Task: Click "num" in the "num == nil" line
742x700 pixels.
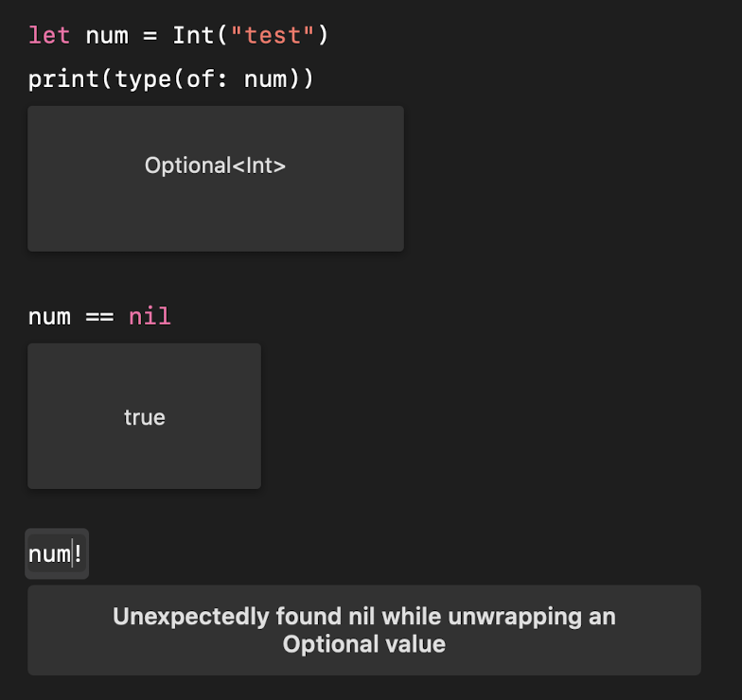Action: 49,316
